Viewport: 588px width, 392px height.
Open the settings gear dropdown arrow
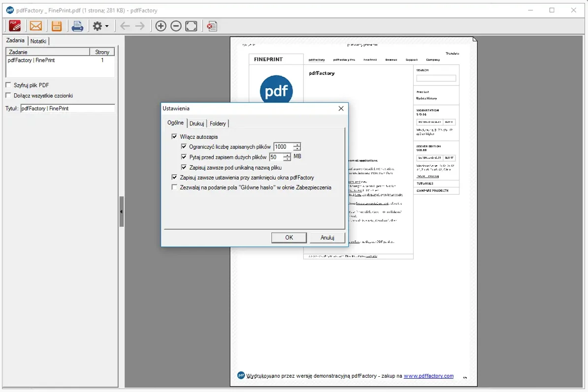107,26
